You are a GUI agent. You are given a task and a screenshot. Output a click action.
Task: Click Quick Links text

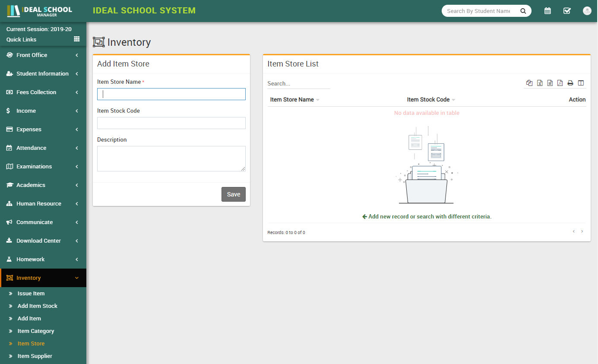[21, 39]
